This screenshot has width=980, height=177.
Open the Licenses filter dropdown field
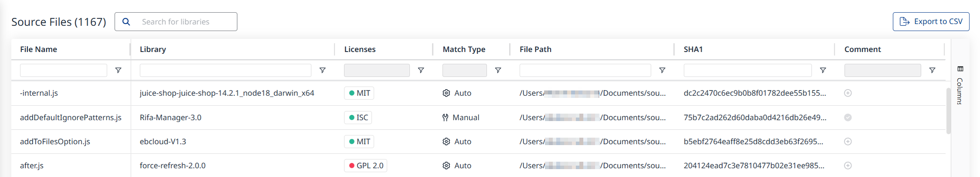(377, 70)
